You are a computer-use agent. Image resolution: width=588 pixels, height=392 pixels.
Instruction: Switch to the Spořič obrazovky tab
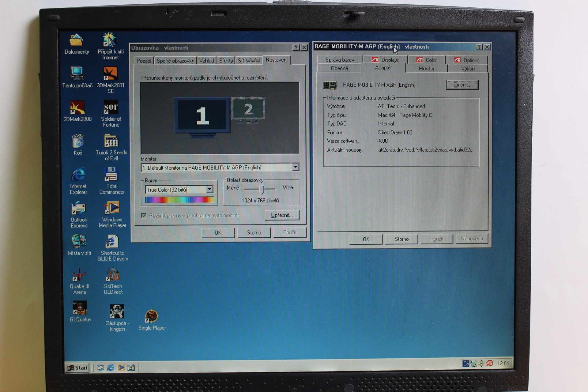coord(175,61)
